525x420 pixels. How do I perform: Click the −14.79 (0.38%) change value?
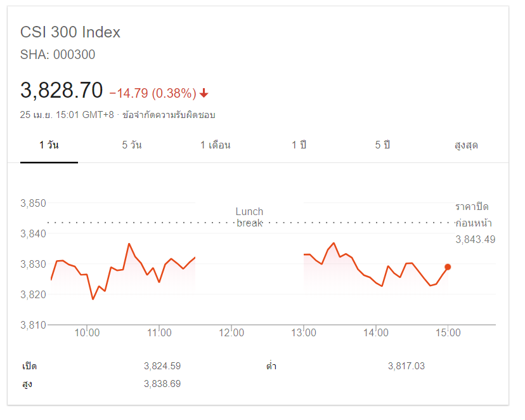152,93
